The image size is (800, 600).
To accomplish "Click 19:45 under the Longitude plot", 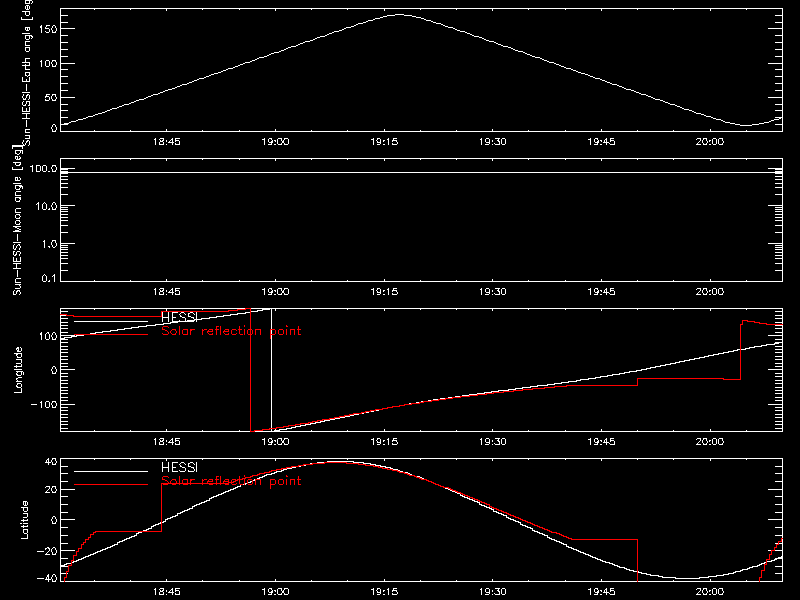I will pyautogui.click(x=601, y=442).
